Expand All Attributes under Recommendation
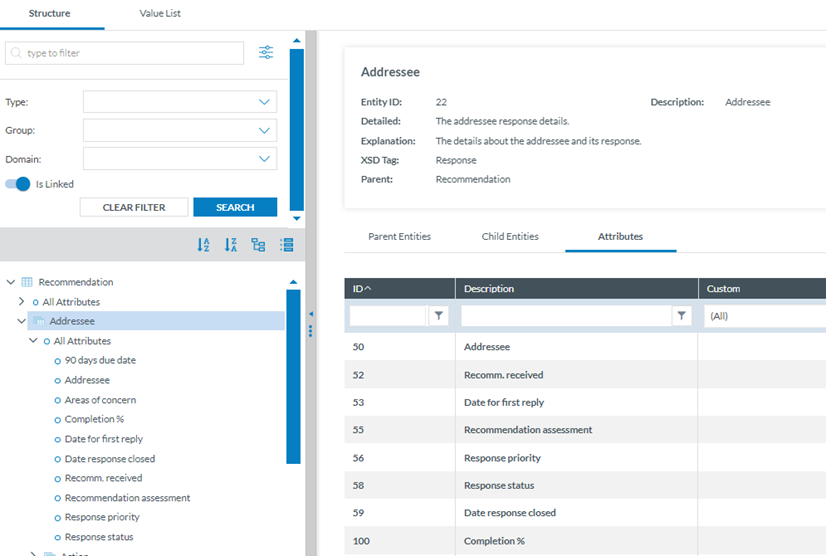 [22, 301]
